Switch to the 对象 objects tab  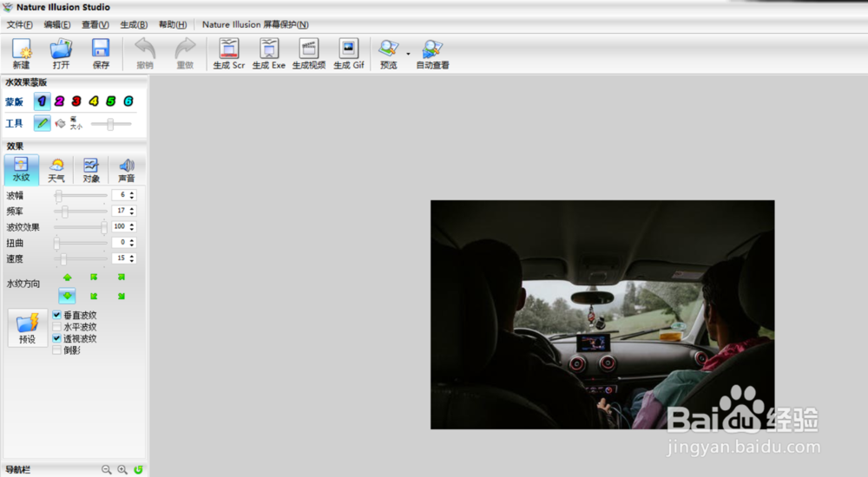coord(91,169)
